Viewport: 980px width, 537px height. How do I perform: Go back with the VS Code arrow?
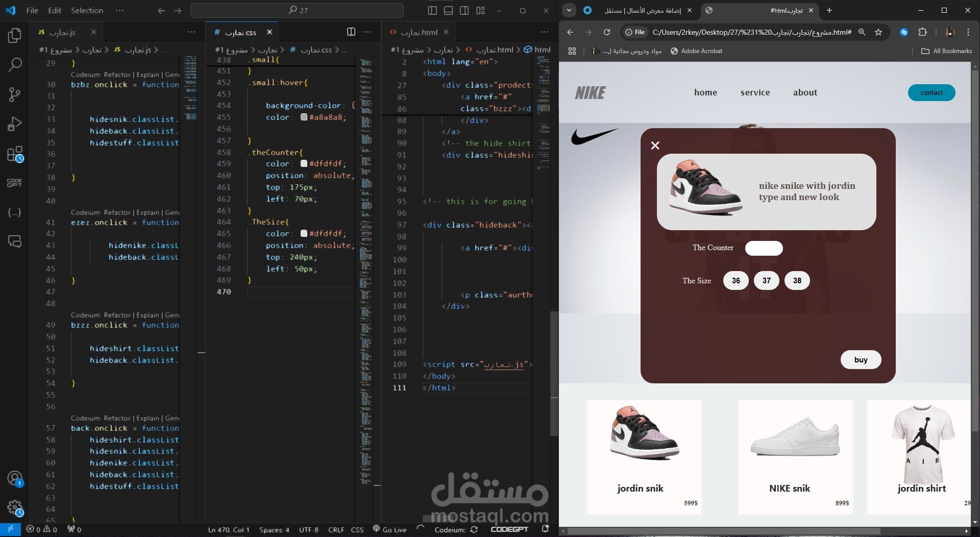pyautogui.click(x=161, y=10)
